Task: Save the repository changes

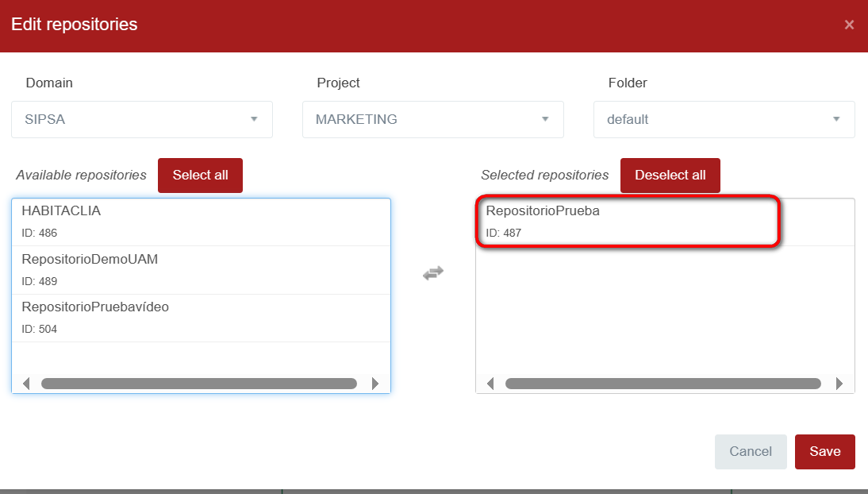Action: (824, 451)
